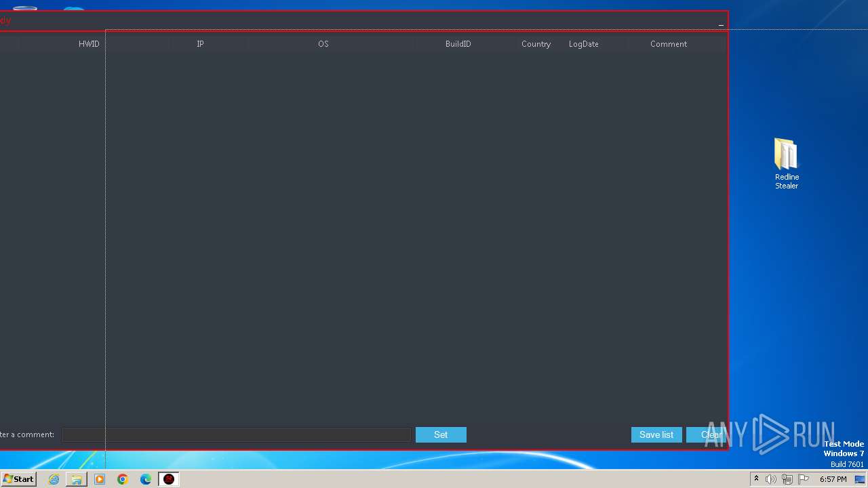The width and height of the screenshot is (868, 488).
Task: Sort the list by the IP column
Action: click(x=200, y=44)
